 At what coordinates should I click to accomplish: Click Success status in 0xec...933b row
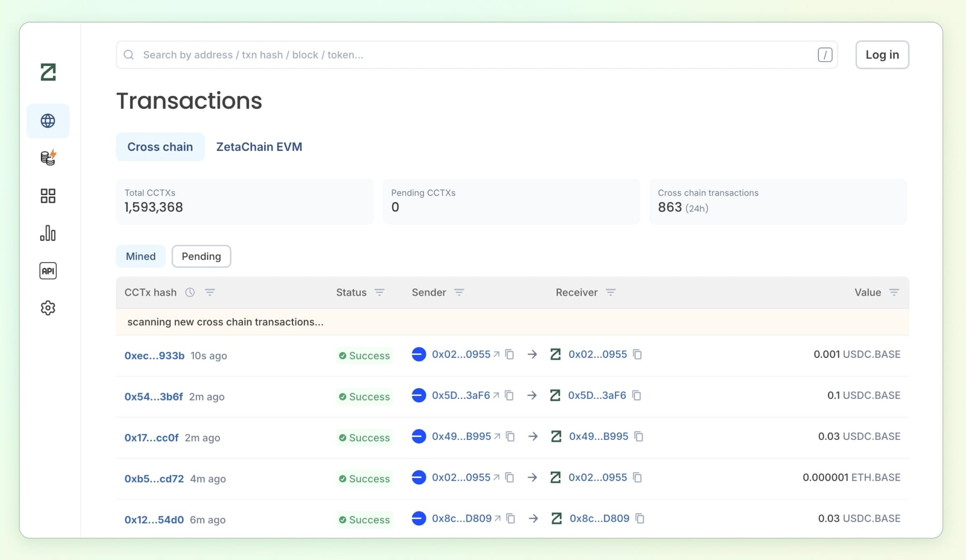tap(365, 356)
